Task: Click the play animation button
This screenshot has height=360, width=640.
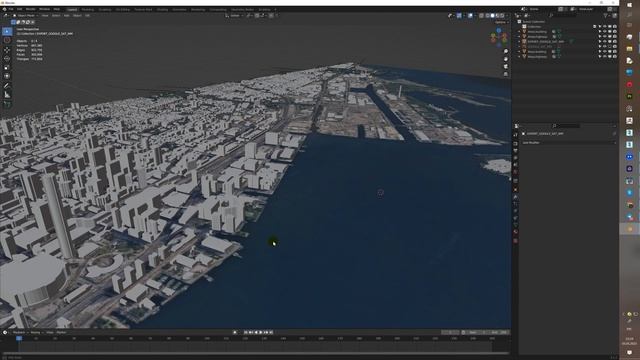Action: pyautogui.click(x=261, y=332)
